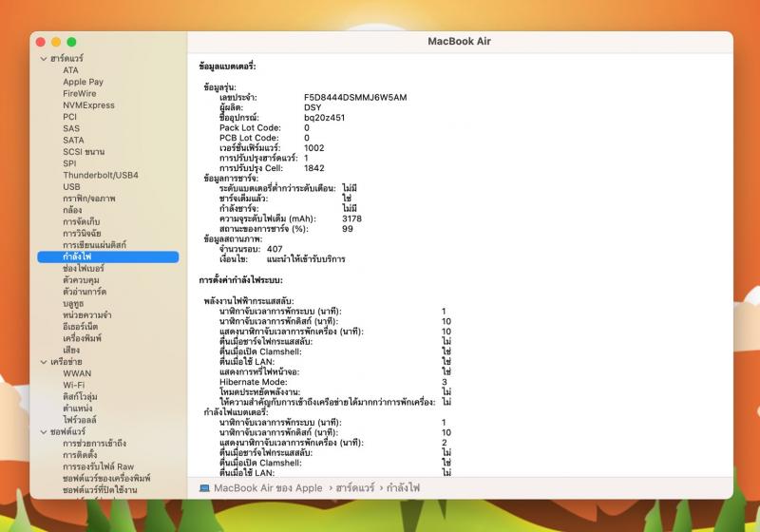Collapse the ซอฟต์แวร์ section chevron
760x532 pixels.
click(x=44, y=431)
